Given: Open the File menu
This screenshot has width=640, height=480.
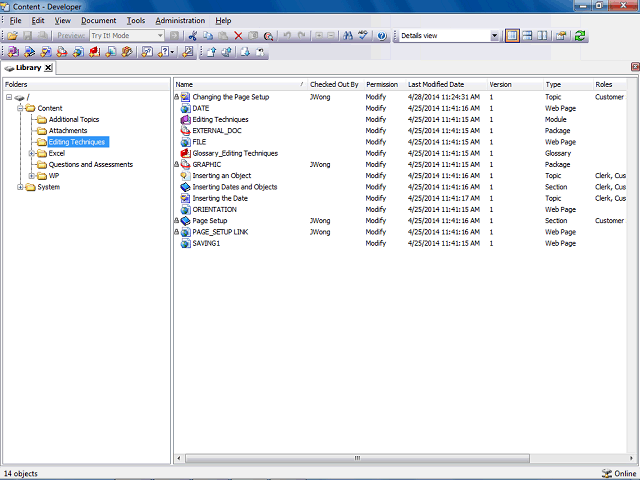Looking at the screenshot, I should (x=16, y=20).
